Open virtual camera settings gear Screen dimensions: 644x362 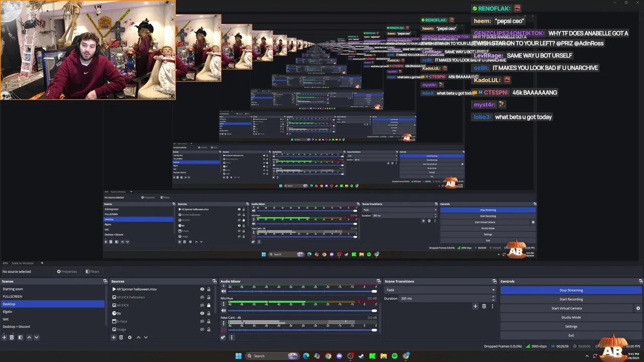click(638, 308)
